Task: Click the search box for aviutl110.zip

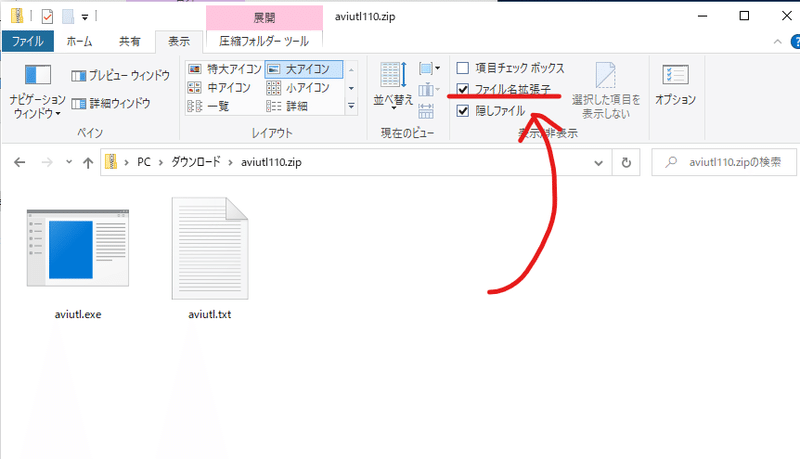Action: (724, 162)
